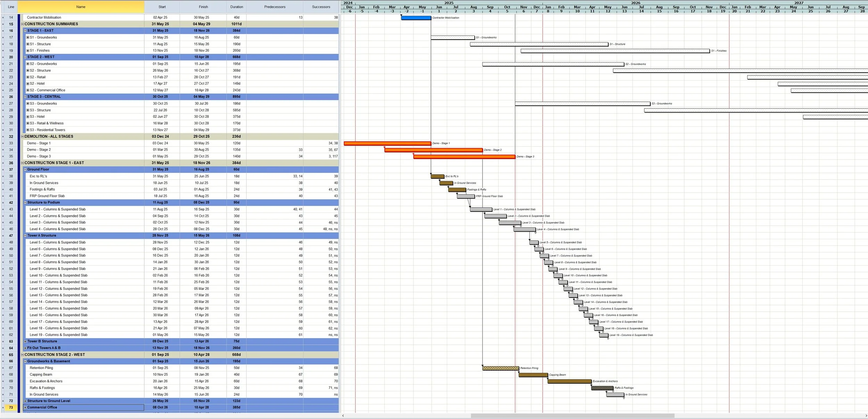Click the hatched Retention Piling Gantt bar
The image size is (868, 419).
[x=500, y=368]
